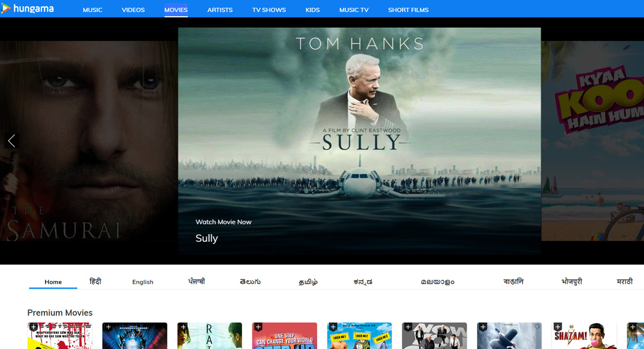Switch to the മലയാളം tab
Screen dimensions: 644x349
[x=437, y=282]
